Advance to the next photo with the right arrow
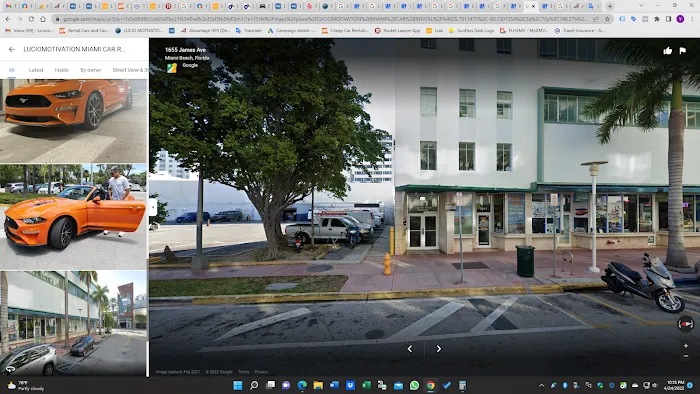 coord(438,348)
